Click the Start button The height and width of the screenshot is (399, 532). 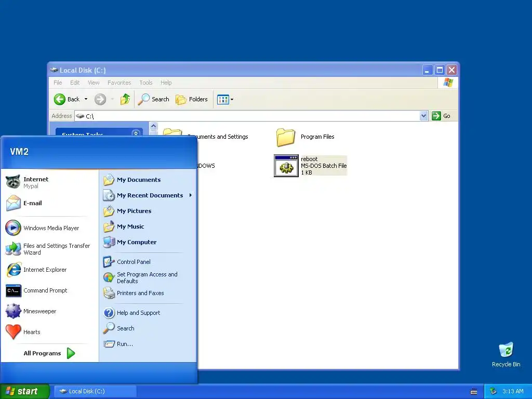24,391
